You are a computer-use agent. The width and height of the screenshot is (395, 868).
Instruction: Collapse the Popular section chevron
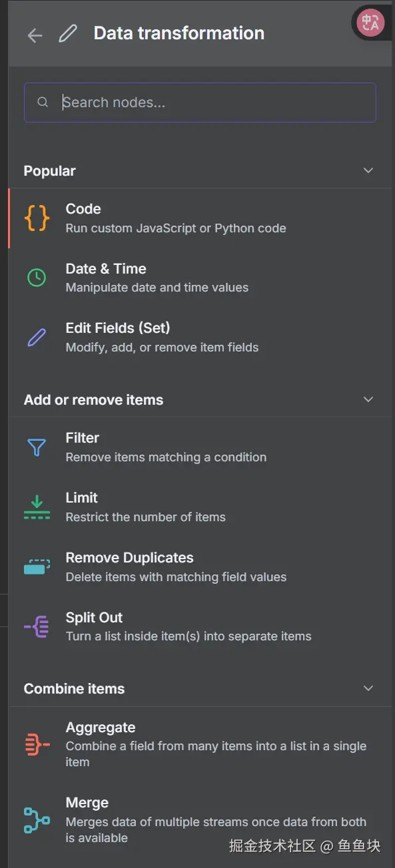point(368,170)
